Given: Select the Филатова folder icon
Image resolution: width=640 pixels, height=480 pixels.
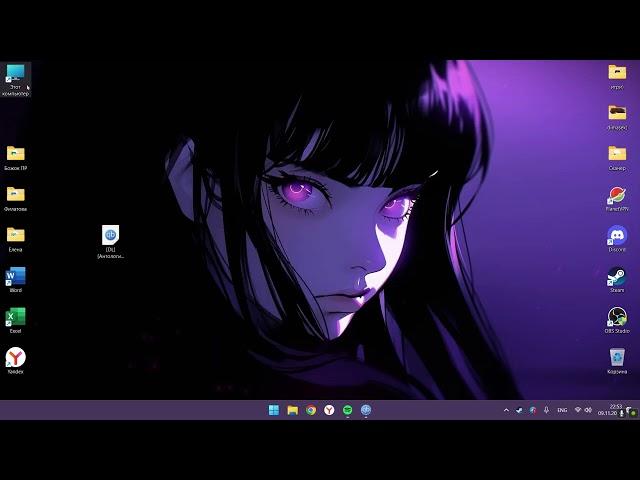Looking at the screenshot, I should 16,199.
